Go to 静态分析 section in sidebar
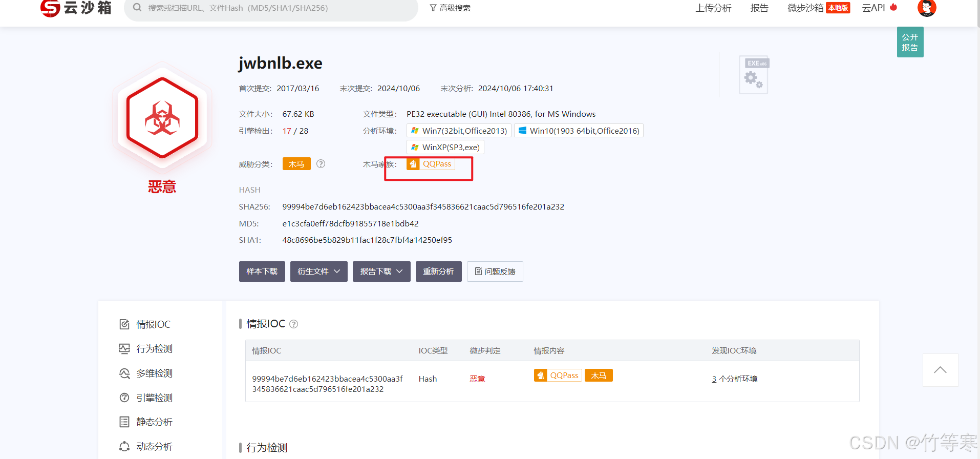This screenshot has width=980, height=459. [x=154, y=422]
